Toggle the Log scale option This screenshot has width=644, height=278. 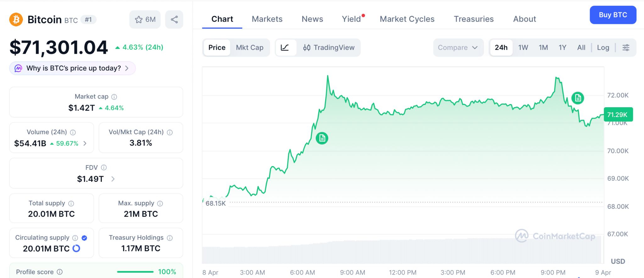pos(603,47)
